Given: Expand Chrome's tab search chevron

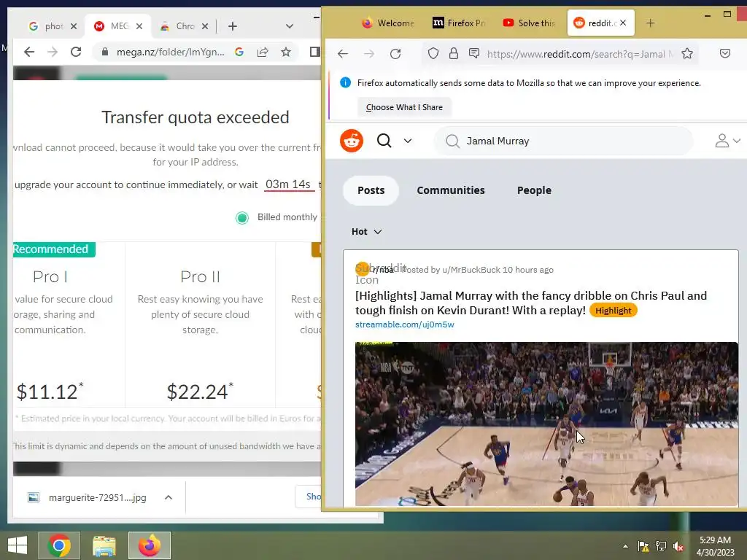Looking at the screenshot, I should pyautogui.click(x=289, y=26).
